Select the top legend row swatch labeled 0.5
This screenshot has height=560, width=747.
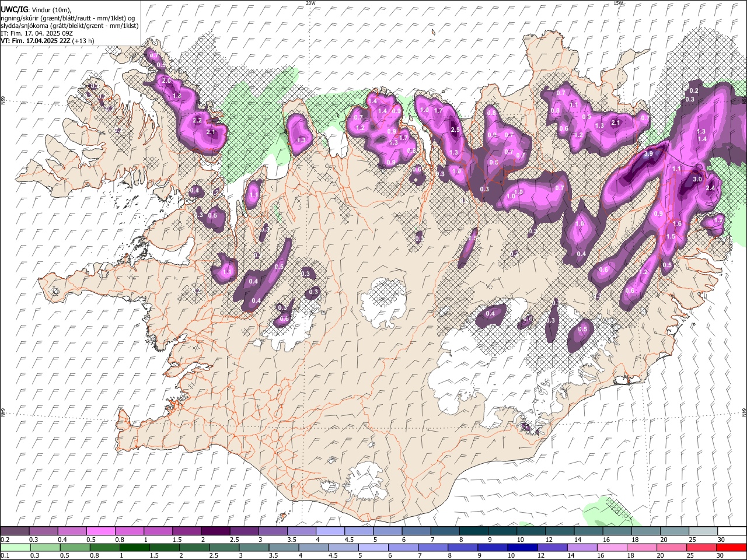point(100,531)
